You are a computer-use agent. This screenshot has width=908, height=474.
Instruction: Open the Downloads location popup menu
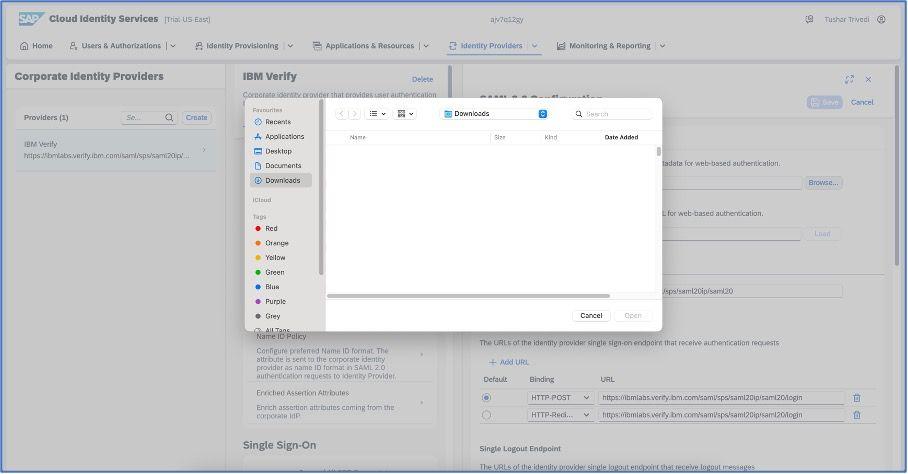coord(495,114)
